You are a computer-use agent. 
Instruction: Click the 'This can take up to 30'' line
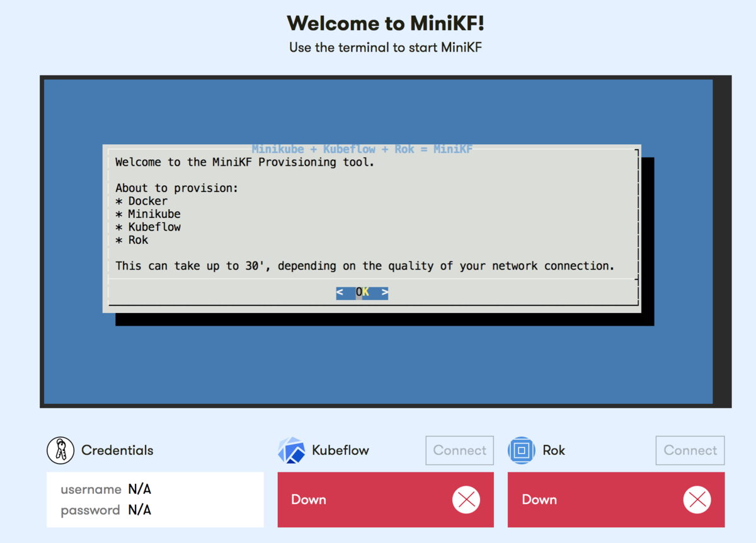click(365, 266)
